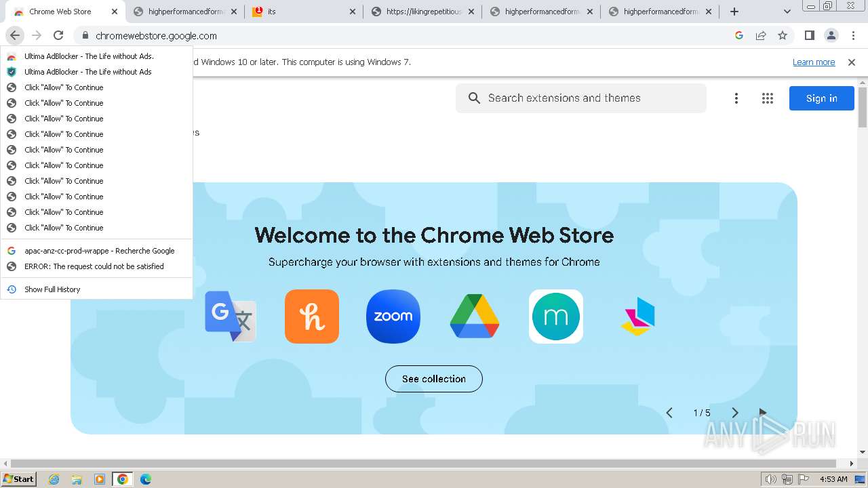Click the vertical scrollbar thumb

click(x=863, y=107)
